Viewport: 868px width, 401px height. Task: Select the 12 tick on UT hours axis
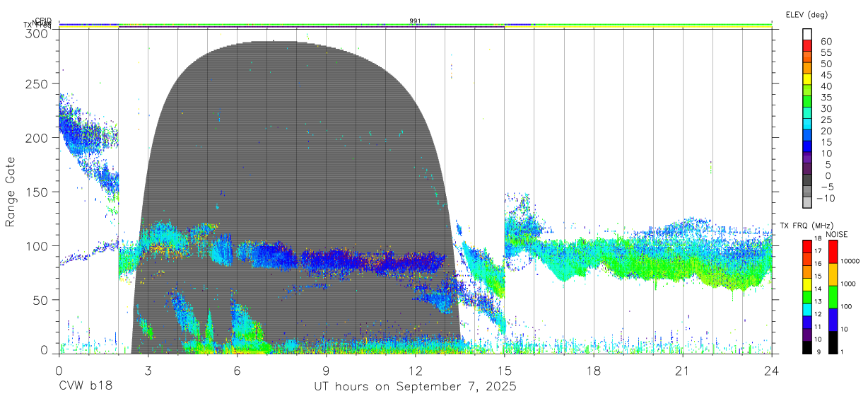point(415,371)
